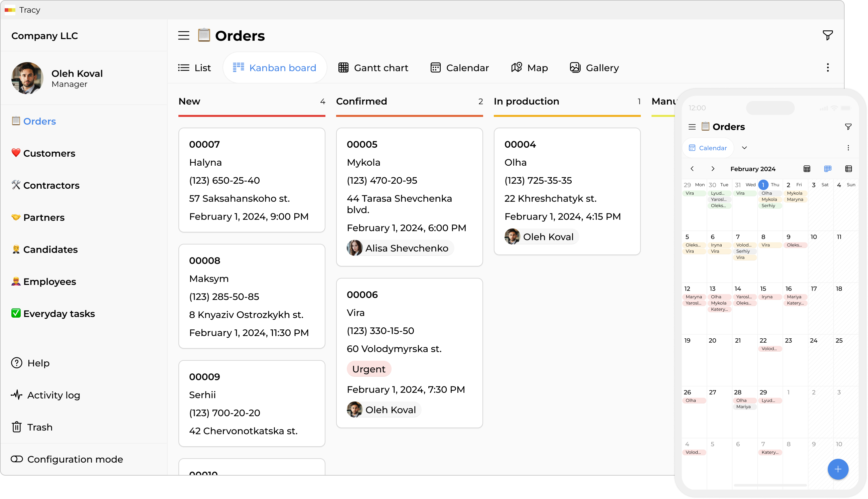
Task: Open the hamburger menu next to Orders title
Action: (x=184, y=35)
